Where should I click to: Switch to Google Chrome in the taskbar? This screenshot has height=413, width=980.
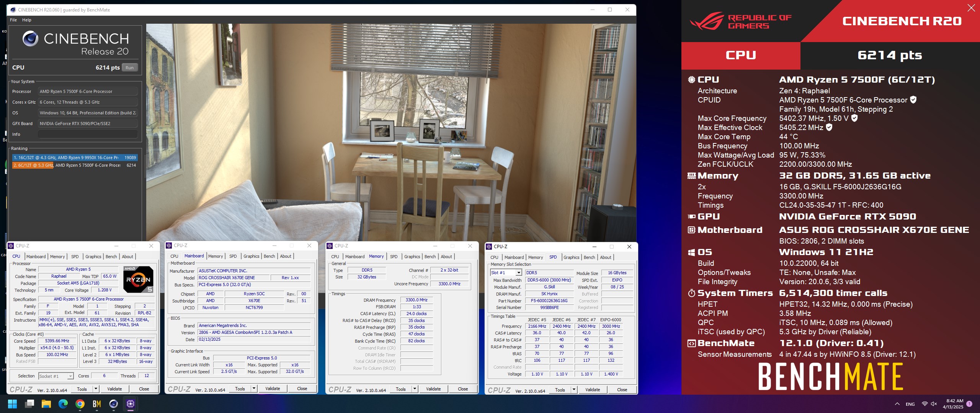pos(80,404)
